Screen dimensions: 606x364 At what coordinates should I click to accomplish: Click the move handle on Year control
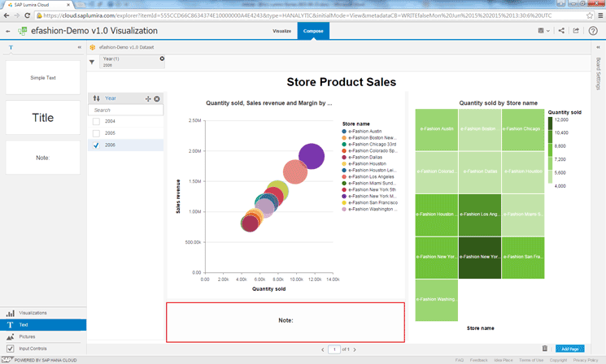click(x=148, y=99)
